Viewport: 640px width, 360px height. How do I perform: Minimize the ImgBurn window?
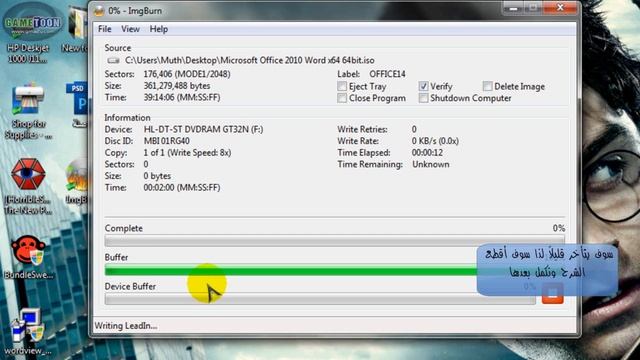(513, 8)
